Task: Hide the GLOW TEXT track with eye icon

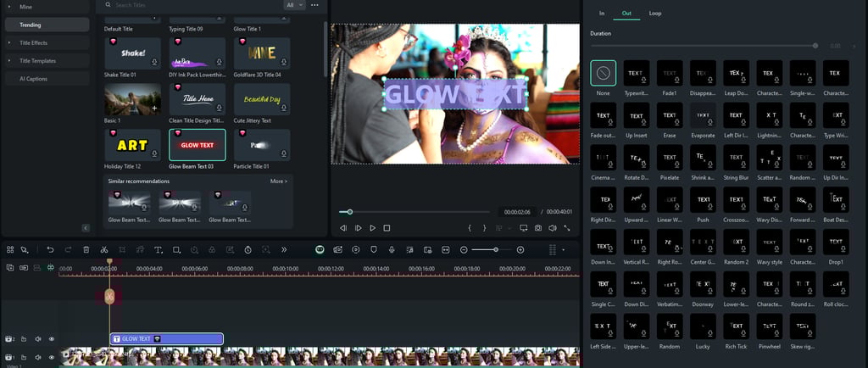Action: pos(51,339)
